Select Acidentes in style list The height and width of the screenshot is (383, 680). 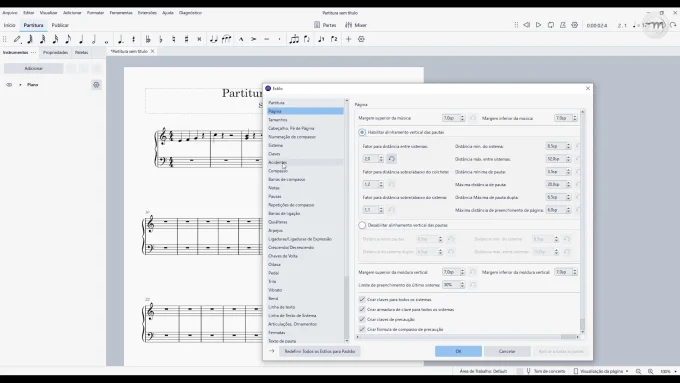(305, 162)
